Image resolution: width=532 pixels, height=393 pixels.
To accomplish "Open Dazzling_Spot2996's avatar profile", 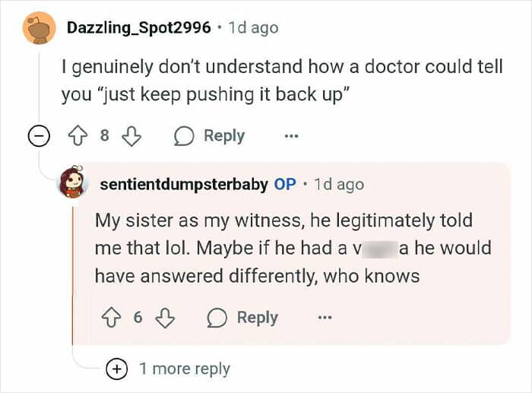I will (x=39, y=28).
